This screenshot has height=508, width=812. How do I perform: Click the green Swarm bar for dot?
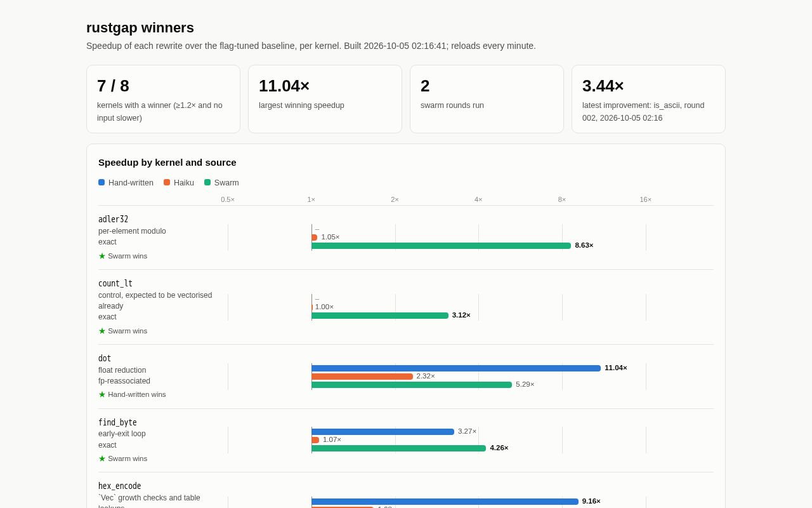412,385
